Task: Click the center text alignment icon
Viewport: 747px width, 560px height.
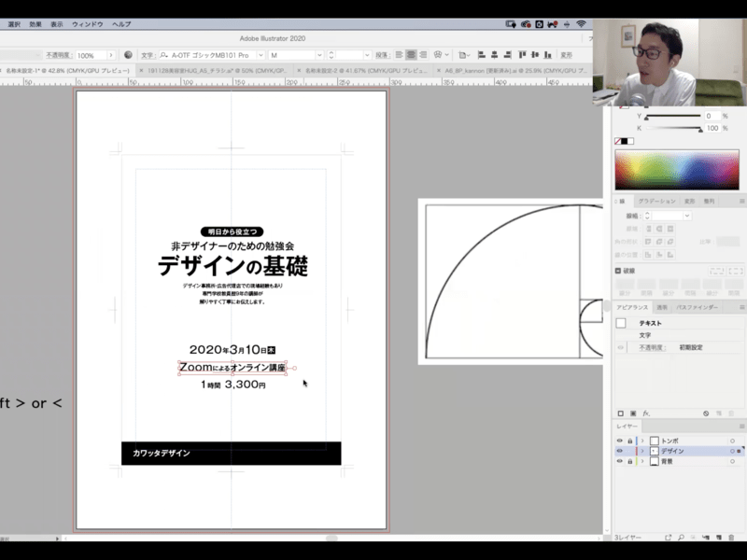Action: click(x=411, y=55)
